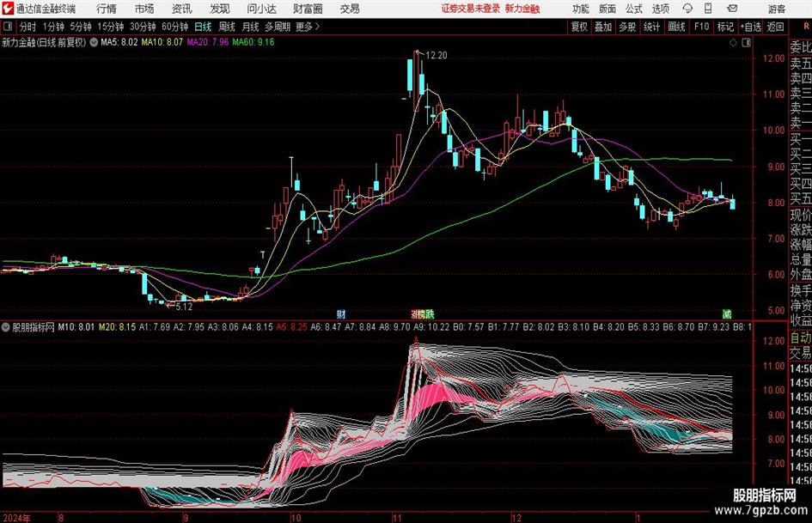Click the 证券交易未登录 login link
This screenshot has width=812, height=523.
[471, 9]
